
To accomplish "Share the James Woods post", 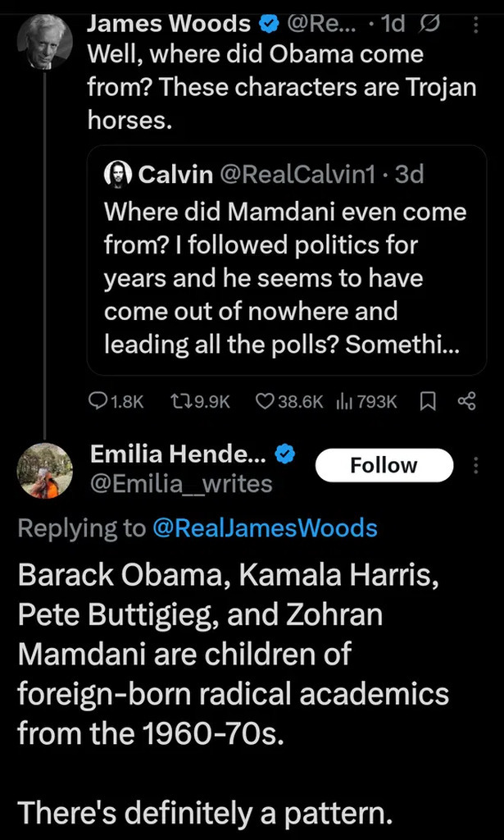I will (x=466, y=400).
